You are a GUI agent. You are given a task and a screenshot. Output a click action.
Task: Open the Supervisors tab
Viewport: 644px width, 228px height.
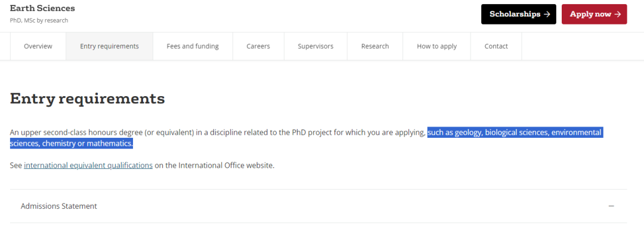[x=315, y=46]
